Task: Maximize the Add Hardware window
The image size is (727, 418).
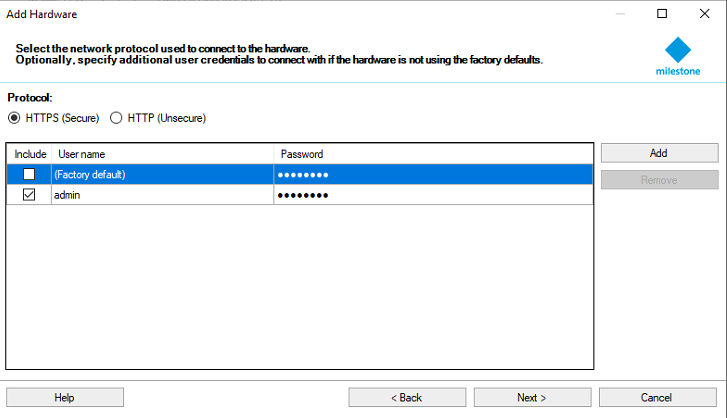Action: pos(662,14)
